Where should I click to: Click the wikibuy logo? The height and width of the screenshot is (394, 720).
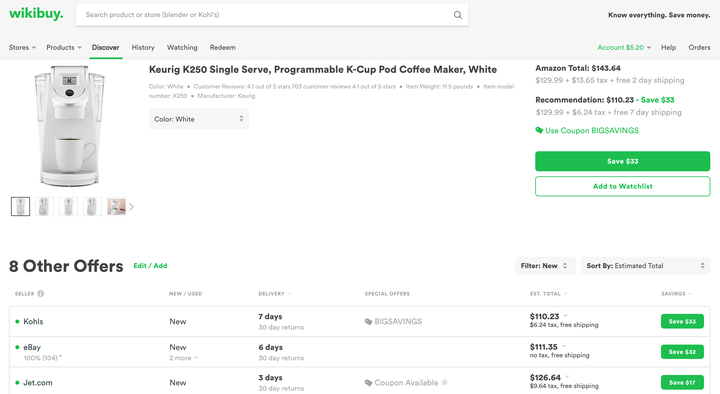coord(36,14)
